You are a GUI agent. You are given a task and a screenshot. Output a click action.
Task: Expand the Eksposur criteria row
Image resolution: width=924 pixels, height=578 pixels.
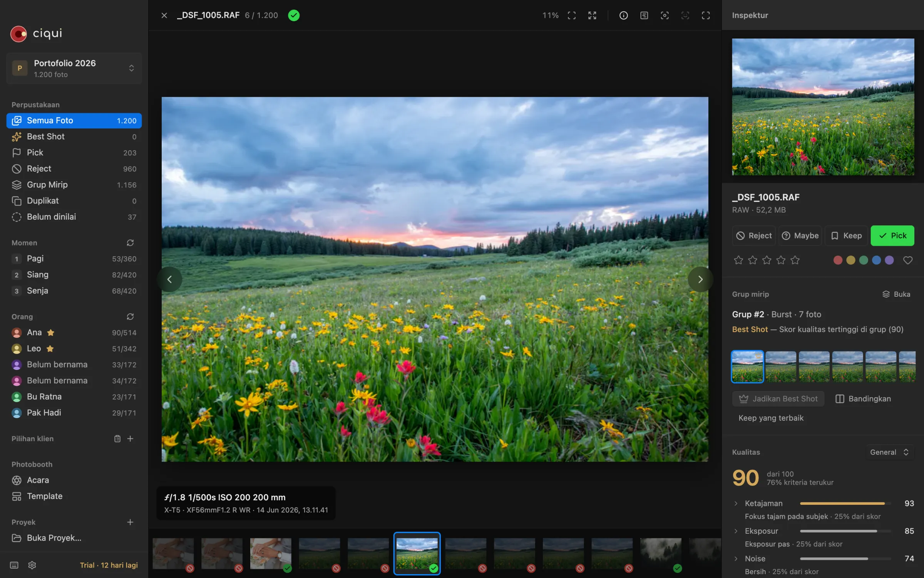point(736,531)
